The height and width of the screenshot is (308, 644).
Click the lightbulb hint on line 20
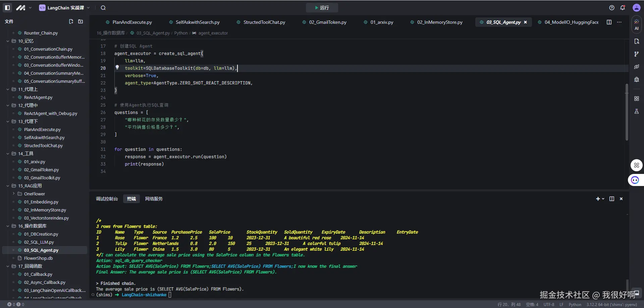[x=117, y=67]
